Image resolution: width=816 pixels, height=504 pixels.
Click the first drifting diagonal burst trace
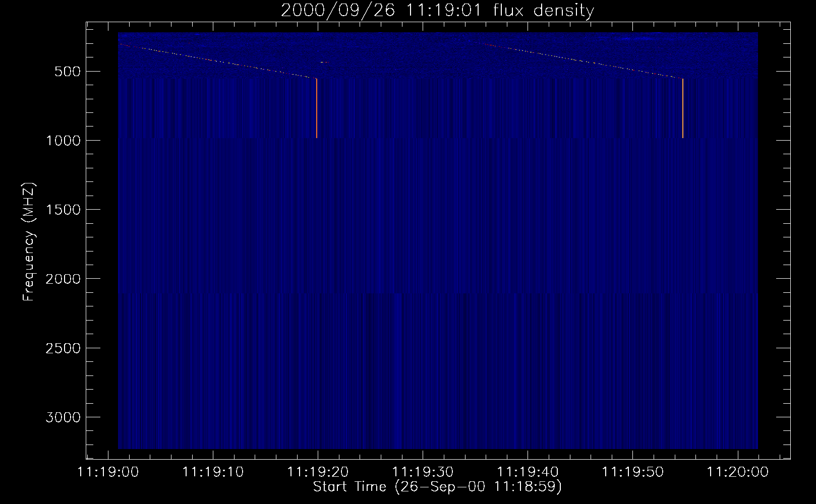click(x=217, y=61)
